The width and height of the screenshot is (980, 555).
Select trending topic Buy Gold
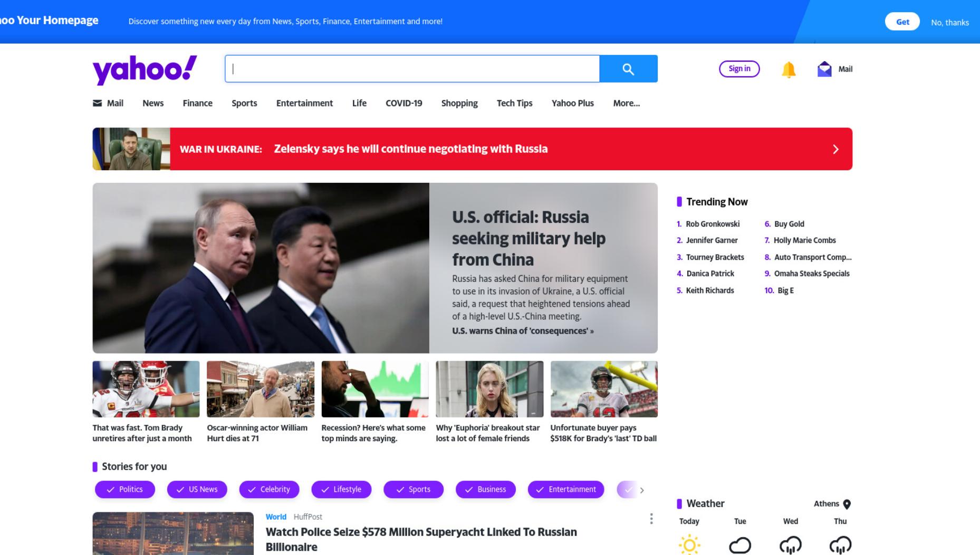(x=789, y=224)
